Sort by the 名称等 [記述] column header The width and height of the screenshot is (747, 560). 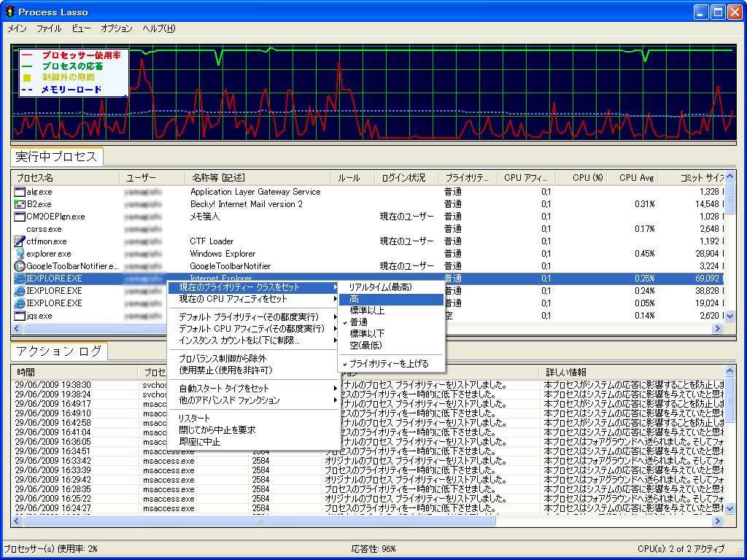point(258,178)
